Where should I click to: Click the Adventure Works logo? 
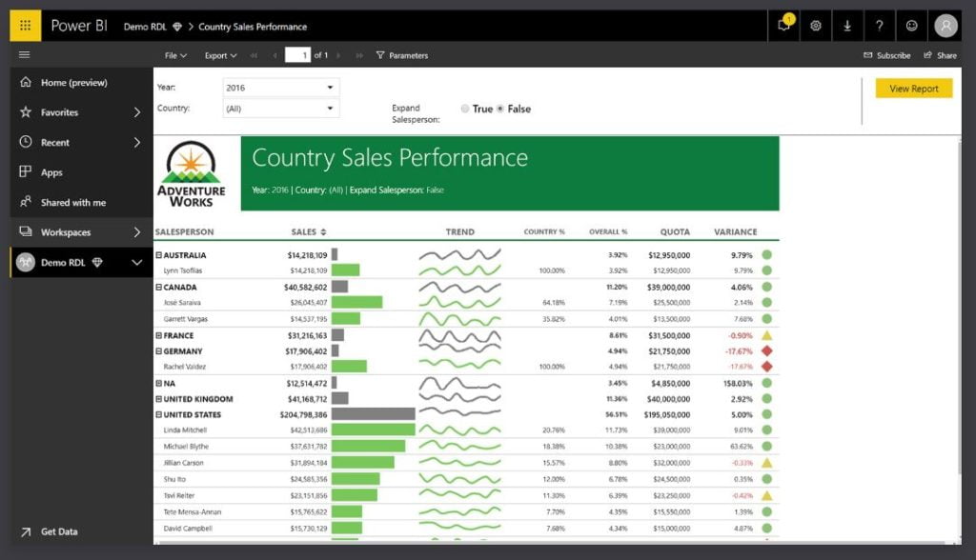click(x=191, y=173)
